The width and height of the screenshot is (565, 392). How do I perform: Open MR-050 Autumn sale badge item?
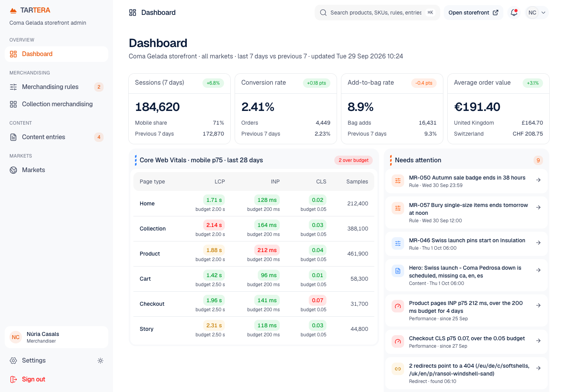[467, 181]
